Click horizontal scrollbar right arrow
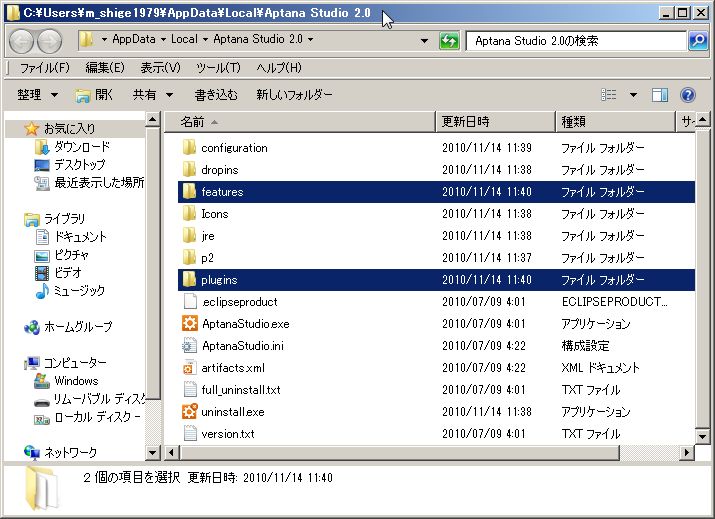Viewport: 715px width, 519px height. point(687,453)
